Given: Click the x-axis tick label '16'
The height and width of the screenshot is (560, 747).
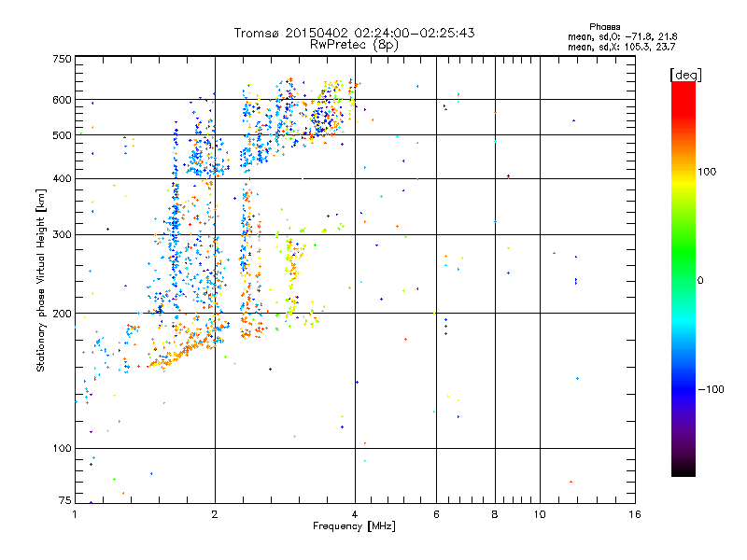Looking at the screenshot, I should point(635,514).
